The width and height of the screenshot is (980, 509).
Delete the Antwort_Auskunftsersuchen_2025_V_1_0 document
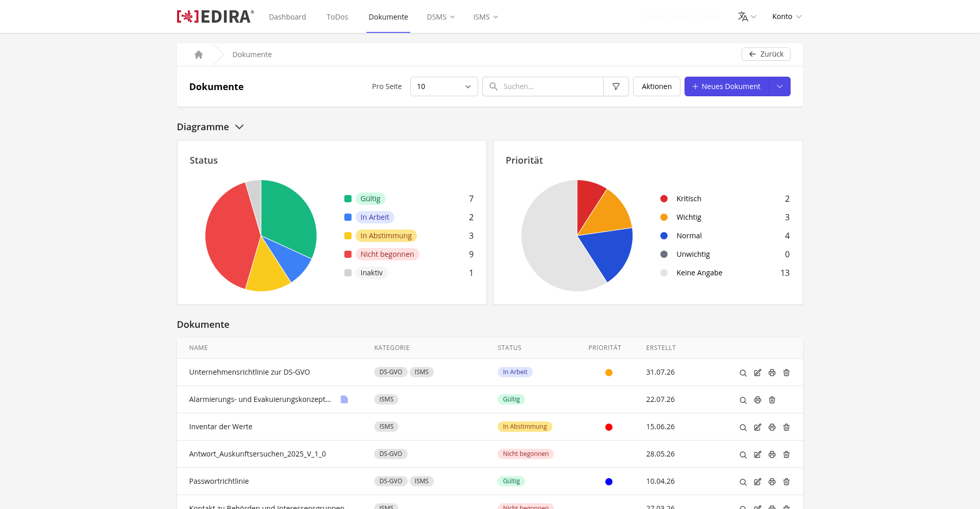786,454
